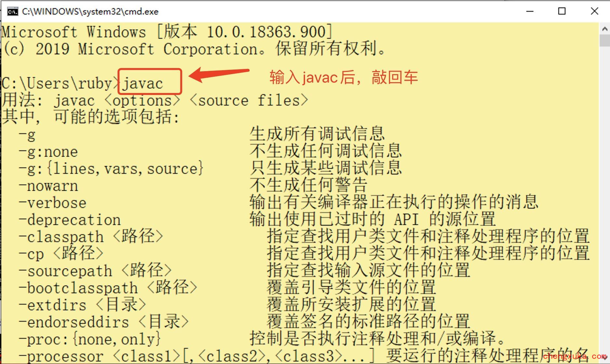Screen dimensions: 610x364
Task: Click the -extdirs <目录> option
Action: [82, 305]
